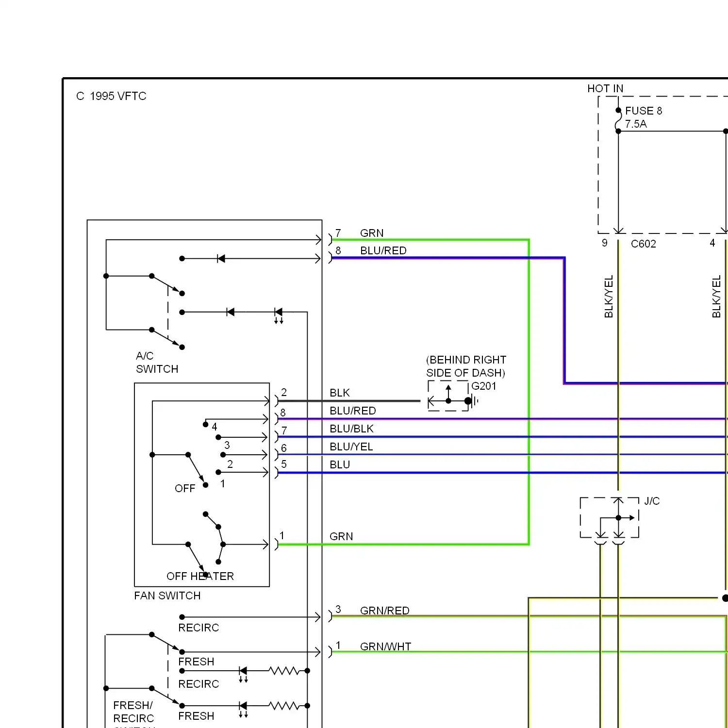Viewport: 728px width, 728px height.
Task: Click the 'FAN SWITCH' label
Action: tap(167, 596)
